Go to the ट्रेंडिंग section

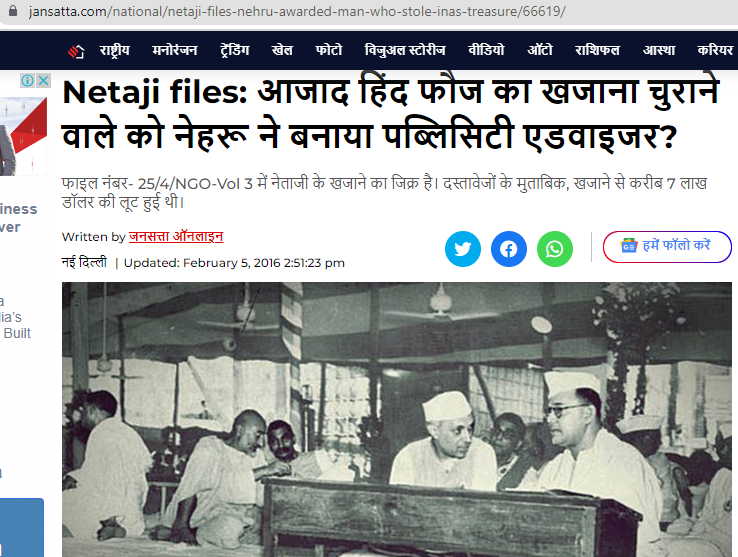[x=234, y=50]
